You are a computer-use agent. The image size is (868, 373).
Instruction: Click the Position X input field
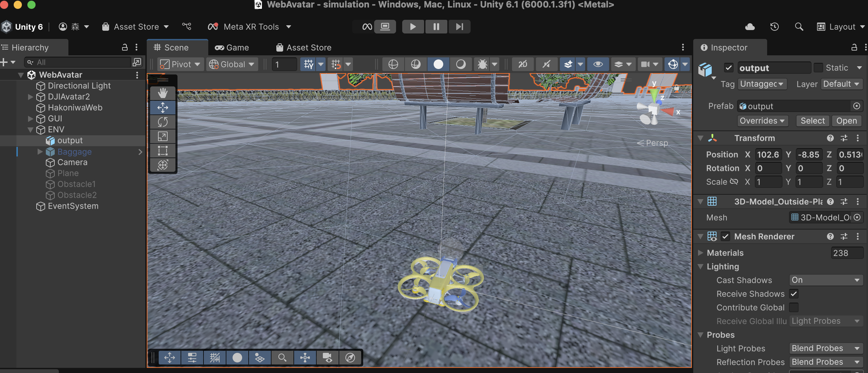(768, 154)
